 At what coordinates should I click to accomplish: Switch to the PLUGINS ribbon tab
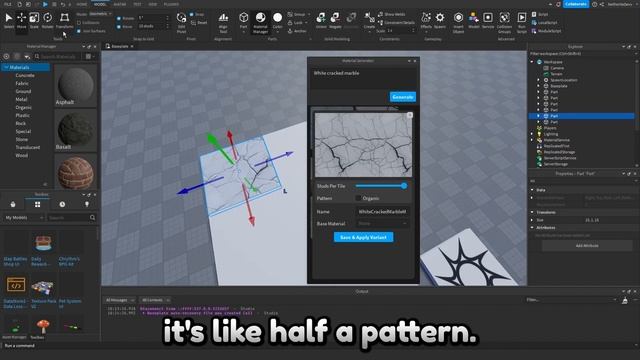pyautogui.click(x=171, y=4)
